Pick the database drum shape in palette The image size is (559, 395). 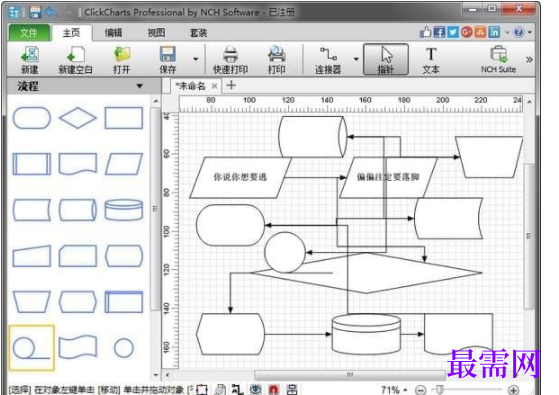pyautogui.click(x=124, y=210)
